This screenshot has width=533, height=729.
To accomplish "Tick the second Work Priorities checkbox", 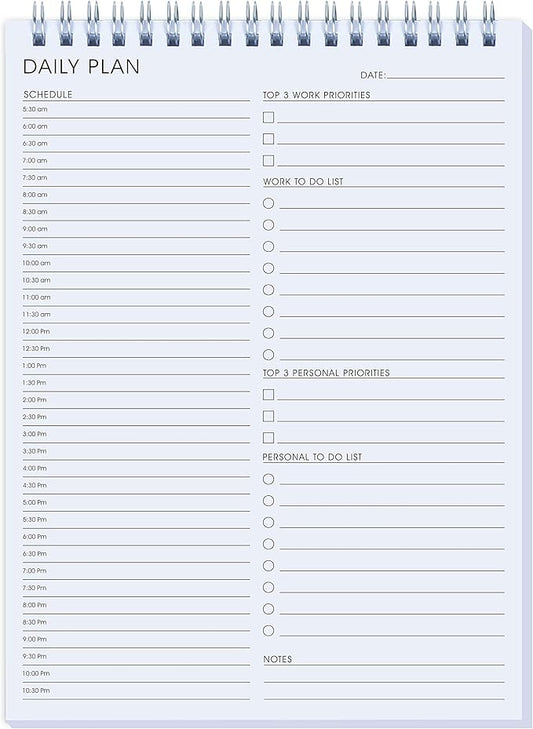I will coord(268,139).
